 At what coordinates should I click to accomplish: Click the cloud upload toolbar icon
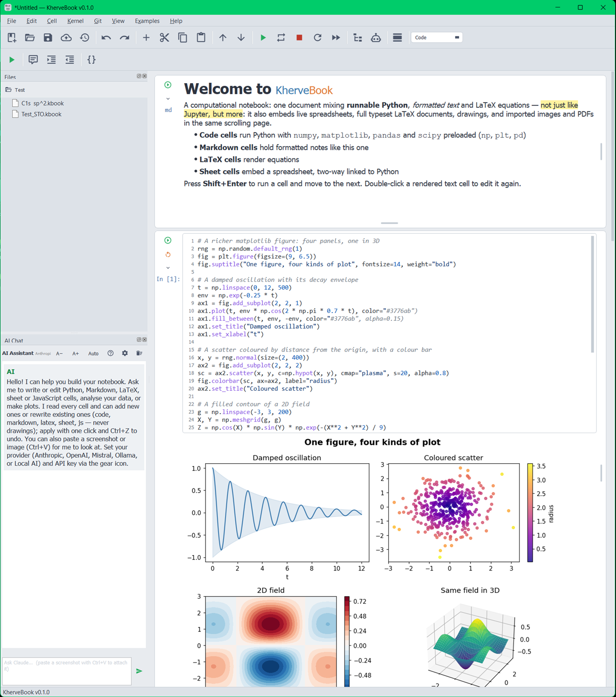click(x=66, y=37)
